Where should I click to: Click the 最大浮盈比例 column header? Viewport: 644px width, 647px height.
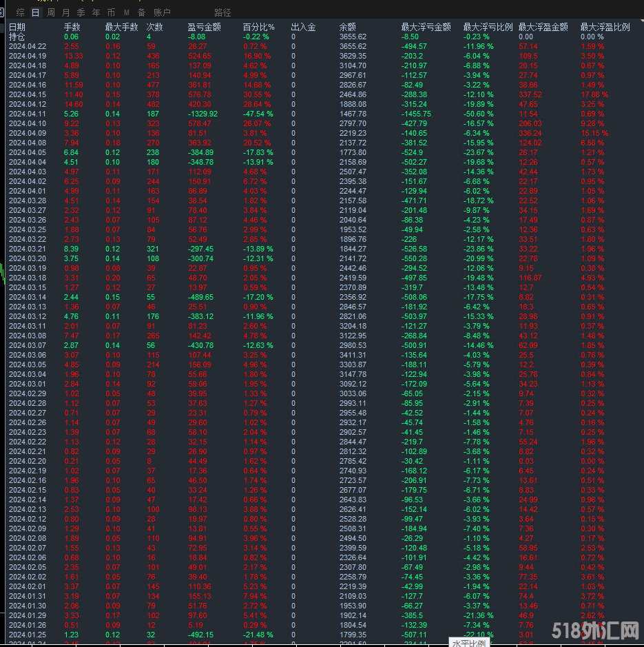(605, 27)
